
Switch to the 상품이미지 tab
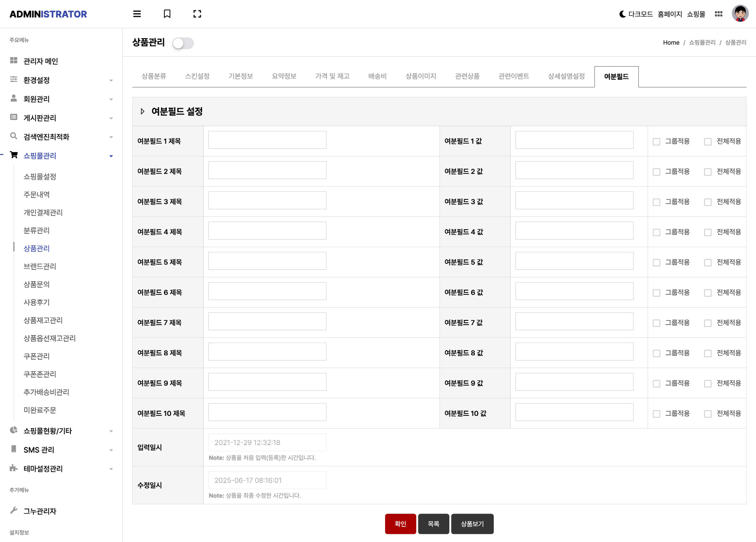click(421, 76)
